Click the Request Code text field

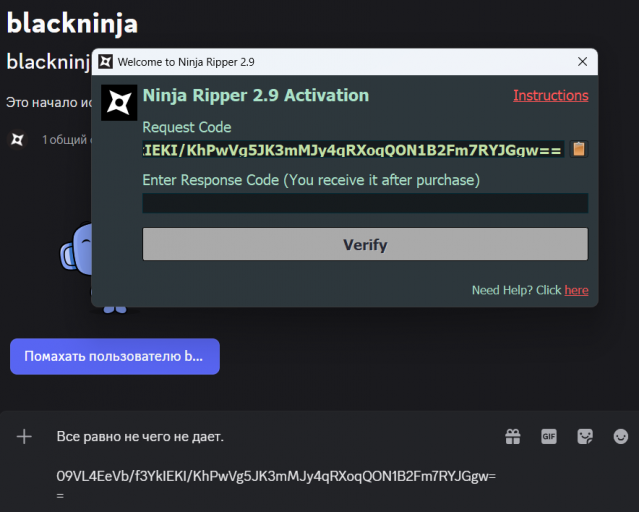353,149
